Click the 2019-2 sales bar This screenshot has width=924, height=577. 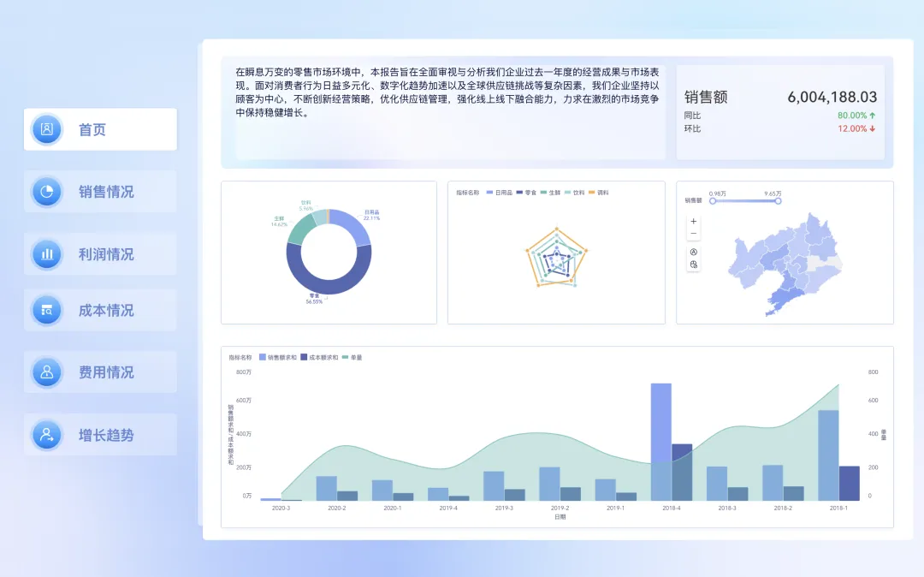coord(549,484)
